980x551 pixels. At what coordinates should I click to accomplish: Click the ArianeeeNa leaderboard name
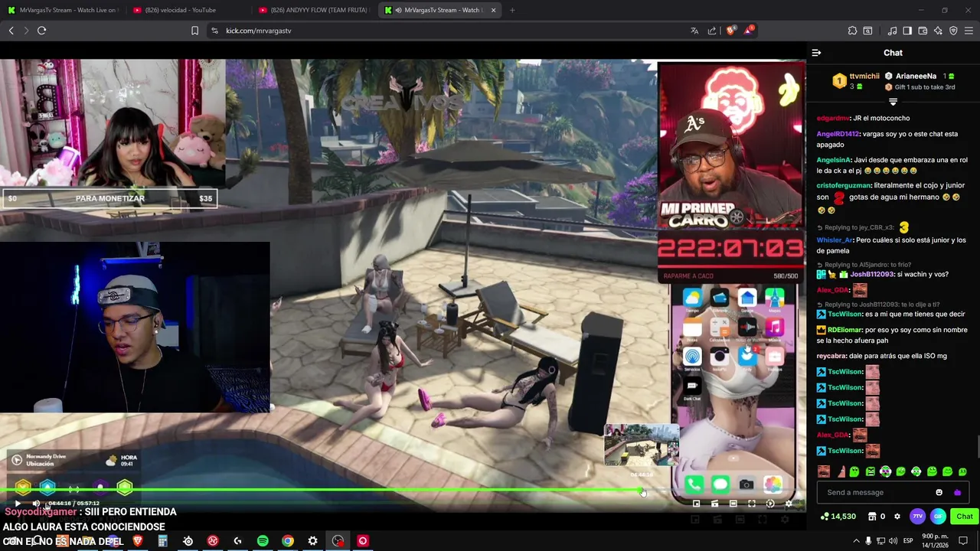(916, 77)
